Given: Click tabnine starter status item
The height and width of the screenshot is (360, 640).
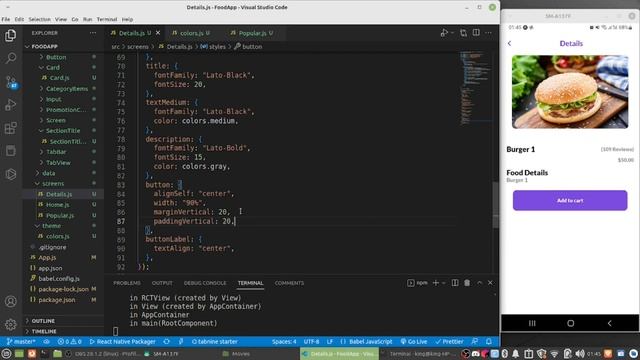Looking at the screenshot, I should (214, 342).
